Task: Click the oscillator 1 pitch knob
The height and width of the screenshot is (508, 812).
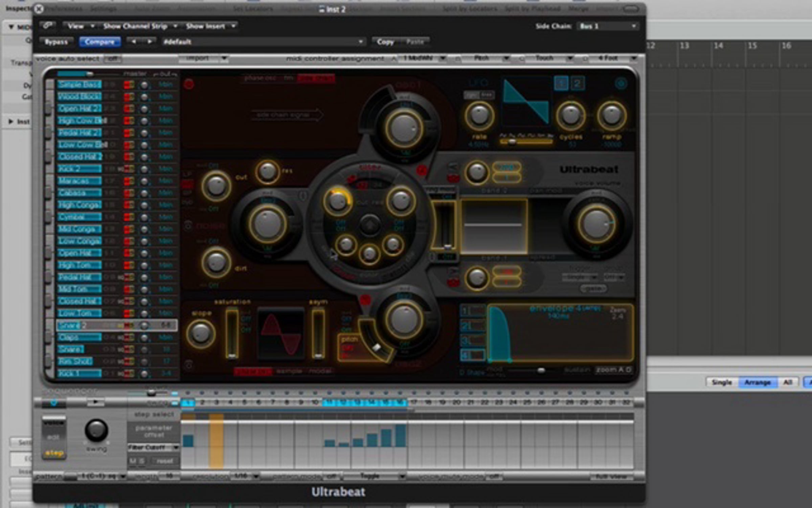Action: pos(404,129)
